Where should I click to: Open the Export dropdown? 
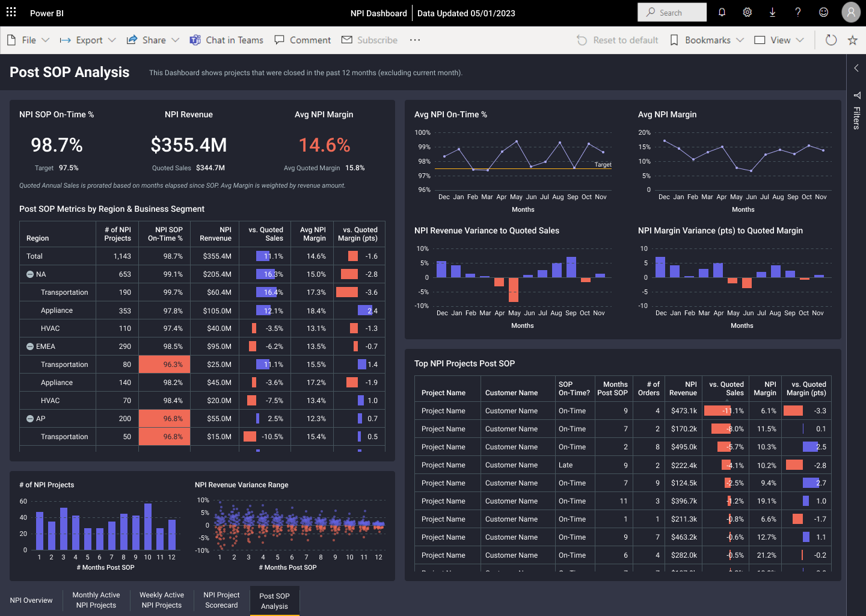tap(88, 40)
